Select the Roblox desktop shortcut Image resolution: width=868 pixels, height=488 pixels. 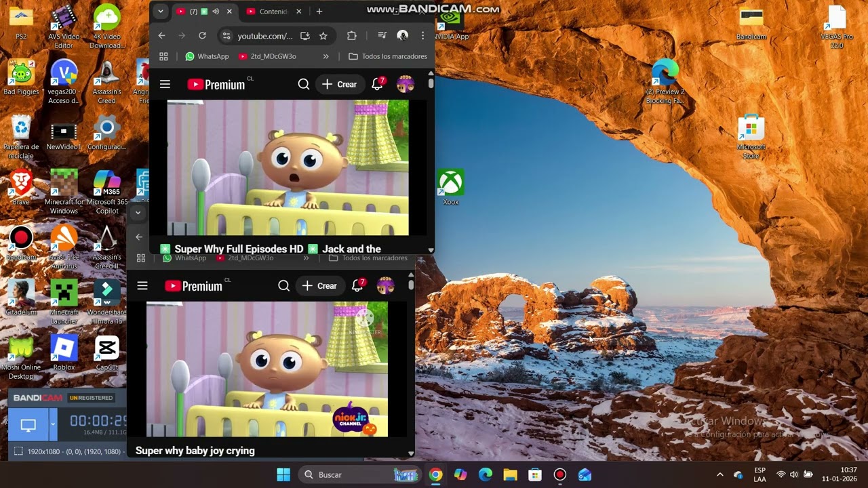pos(64,353)
